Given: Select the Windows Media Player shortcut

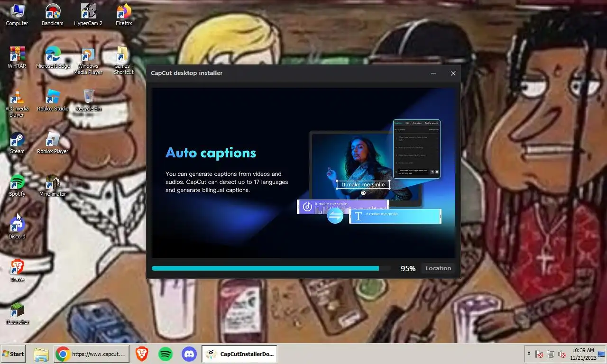Looking at the screenshot, I should click(88, 61).
